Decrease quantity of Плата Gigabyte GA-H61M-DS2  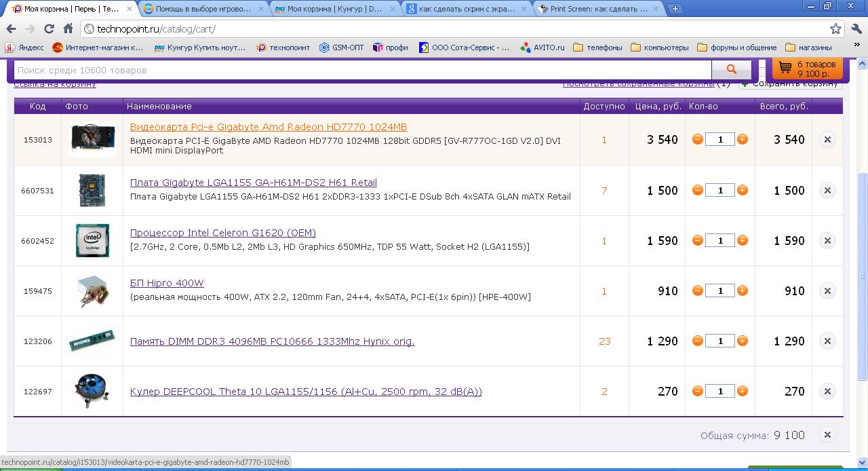point(697,190)
